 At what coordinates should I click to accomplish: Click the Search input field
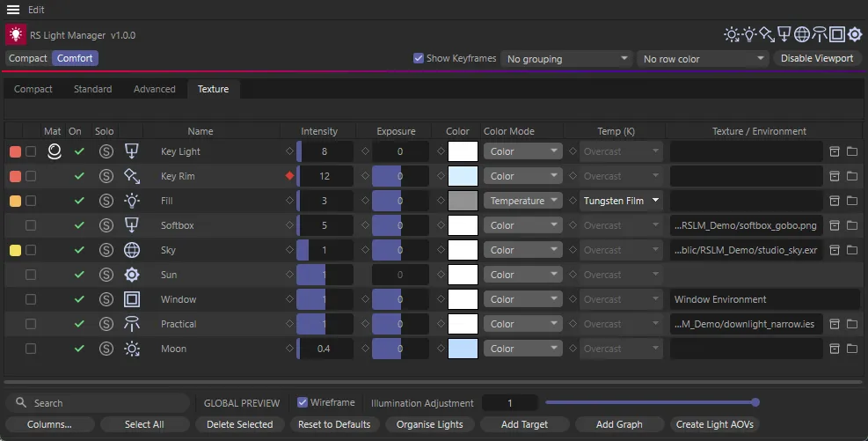(98, 403)
